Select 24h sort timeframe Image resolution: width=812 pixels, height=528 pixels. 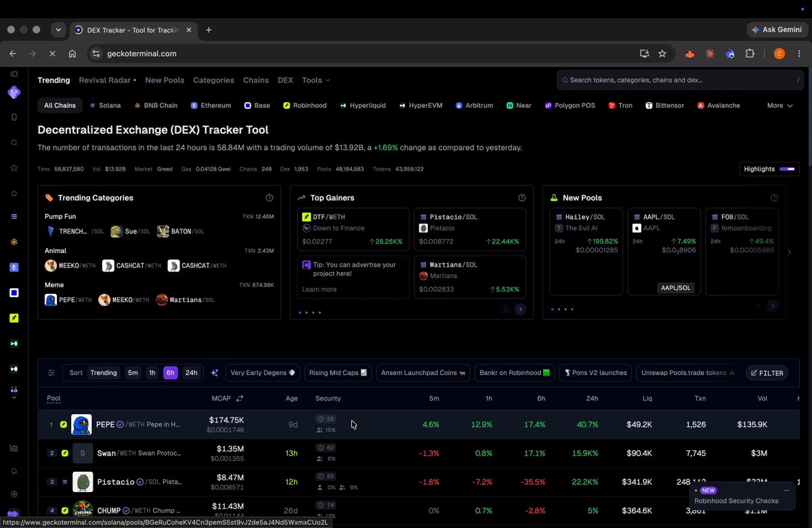point(191,373)
